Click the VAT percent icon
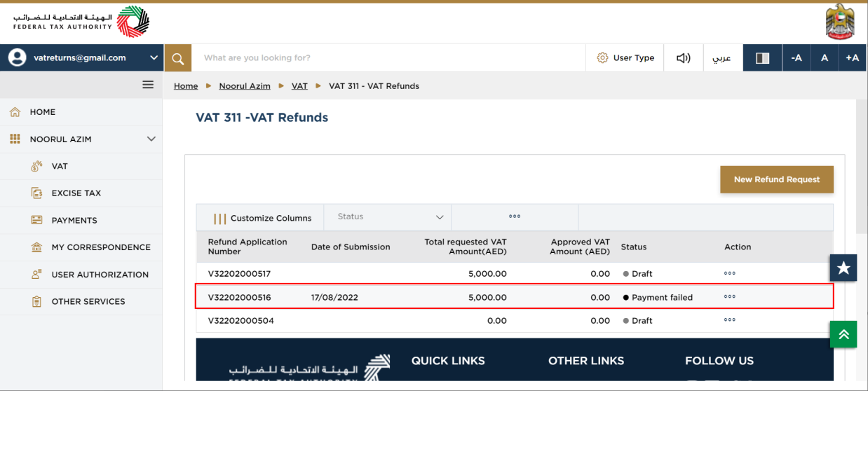This screenshot has height=454, width=868. point(37,167)
